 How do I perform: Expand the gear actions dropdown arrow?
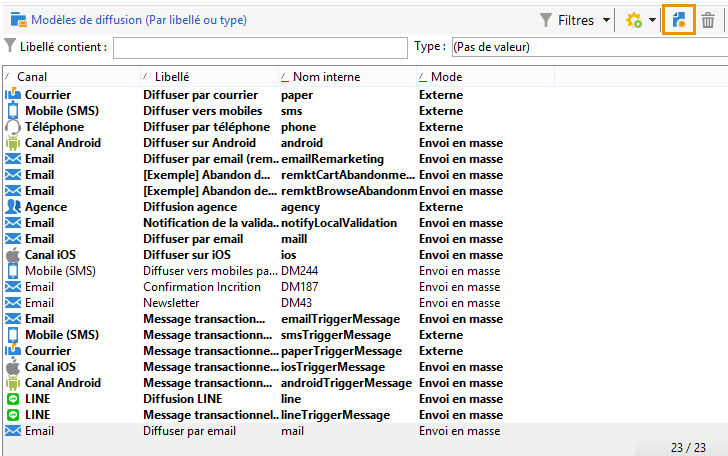coord(652,20)
